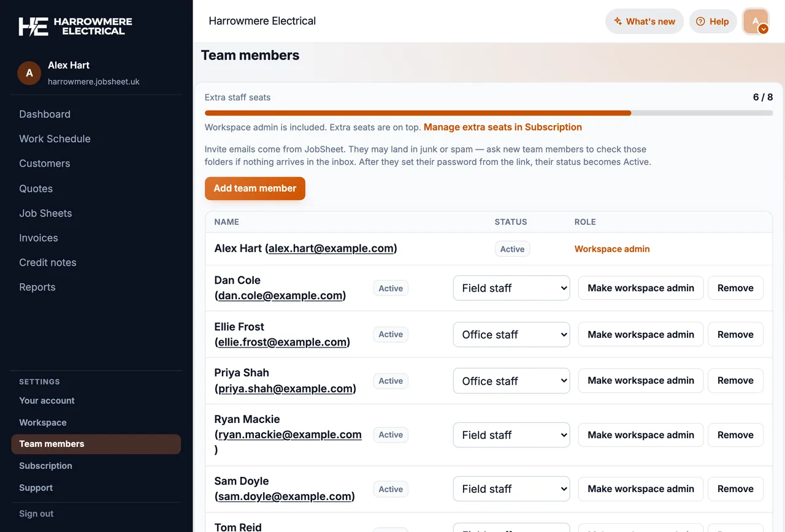The image size is (785, 532).
Task: Remove Sam Doyle from team
Action: [x=735, y=489]
